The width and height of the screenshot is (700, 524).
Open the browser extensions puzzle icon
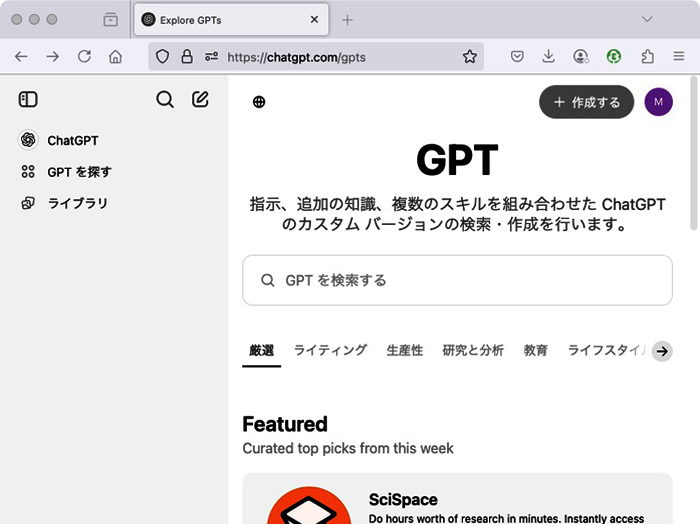coord(648,57)
